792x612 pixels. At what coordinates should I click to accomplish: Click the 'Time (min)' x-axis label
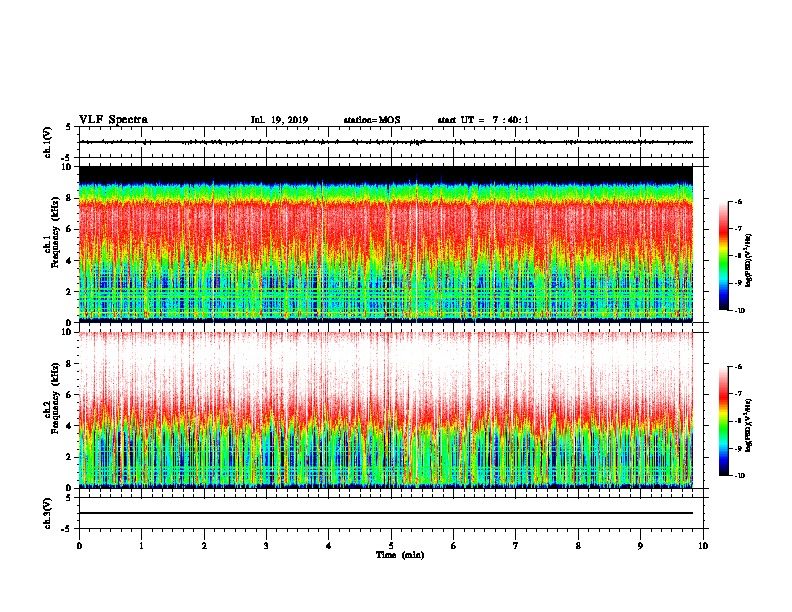point(400,555)
